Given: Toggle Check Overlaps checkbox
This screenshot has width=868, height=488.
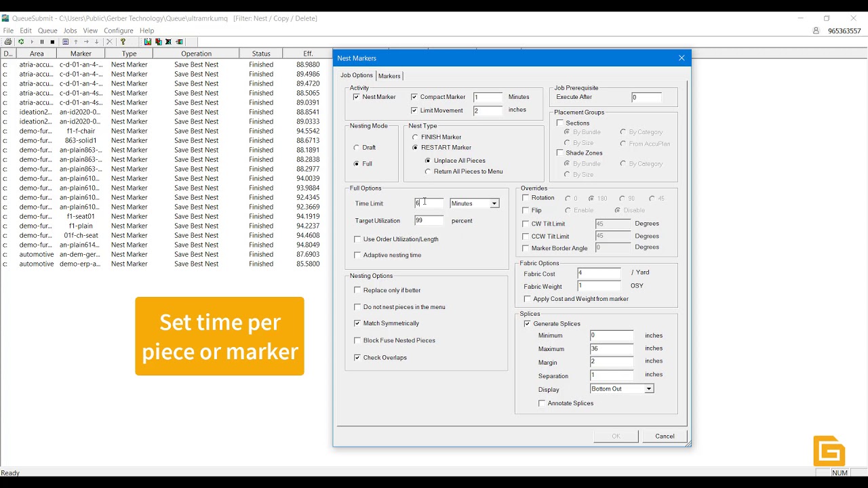Looking at the screenshot, I should click(x=357, y=357).
